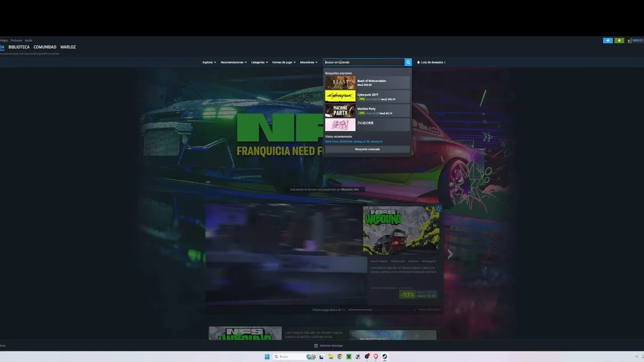Image resolution: width=644 pixels, height=362 pixels.
Task: Expand the Formas de jugar dropdown
Action: point(284,62)
